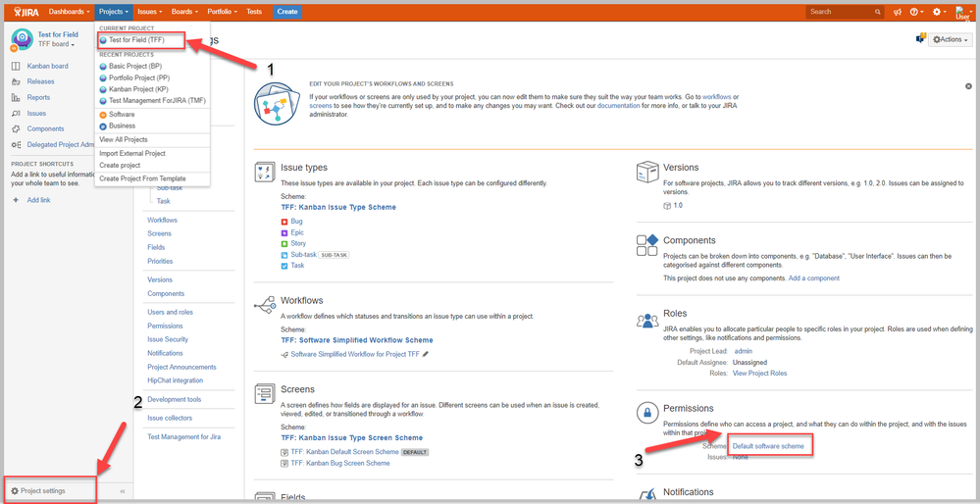Click the feedback megaphone icon
Viewport: 980px width, 504px height.
[x=898, y=12]
